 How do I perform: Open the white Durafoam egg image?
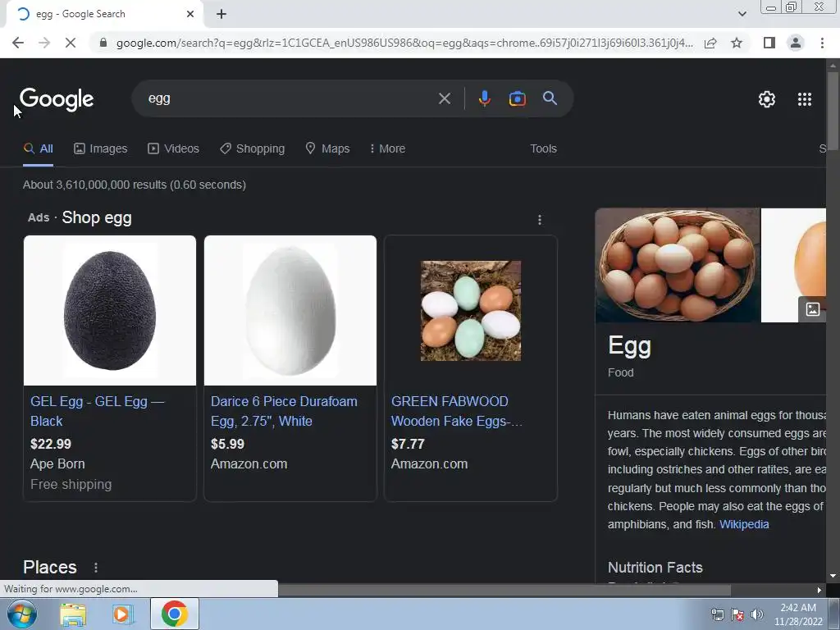pos(290,311)
